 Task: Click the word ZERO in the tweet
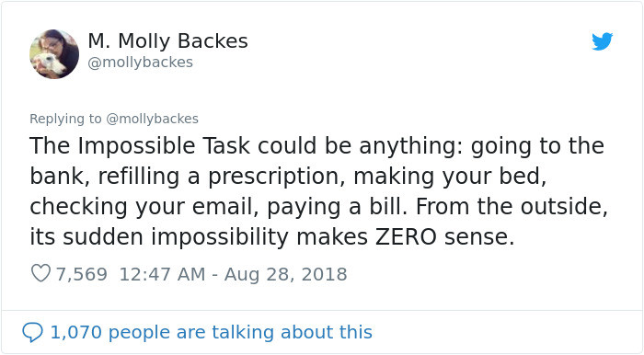click(x=406, y=236)
